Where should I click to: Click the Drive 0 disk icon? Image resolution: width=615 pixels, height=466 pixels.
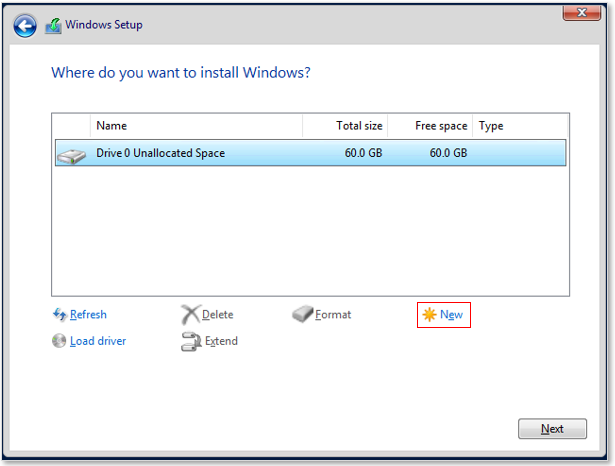pos(71,156)
